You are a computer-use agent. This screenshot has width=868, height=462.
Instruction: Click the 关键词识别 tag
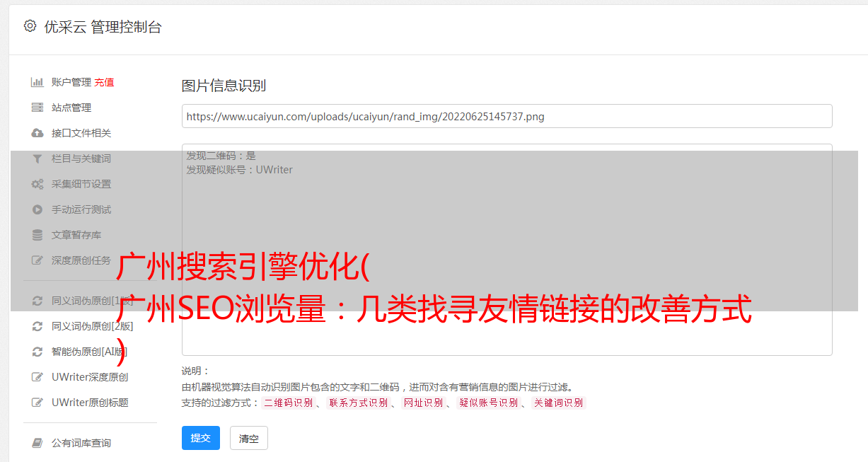click(558, 403)
